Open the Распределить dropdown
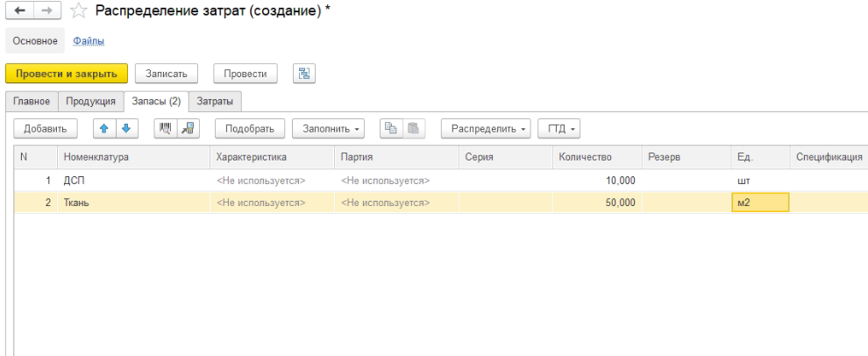This screenshot has width=868, height=356. (486, 128)
